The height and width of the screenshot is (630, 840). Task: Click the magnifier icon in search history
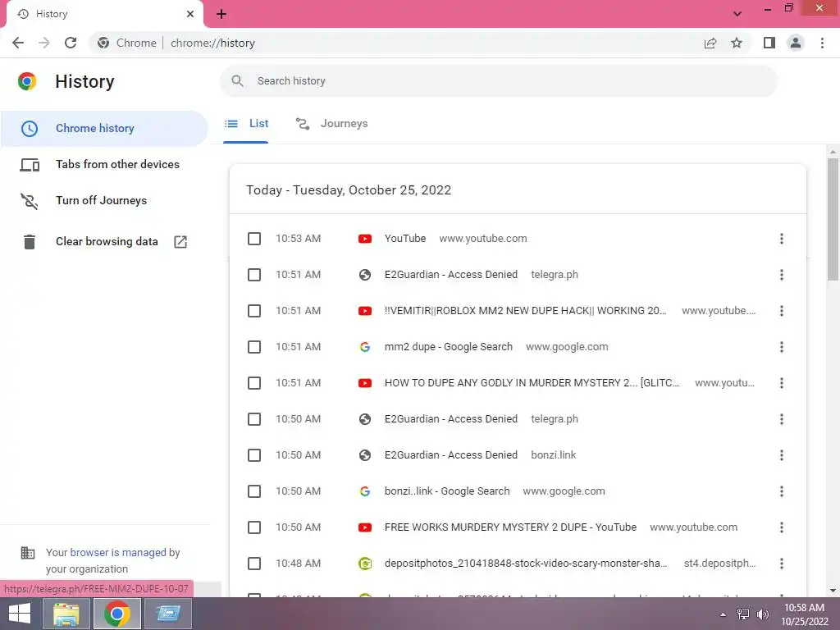(237, 81)
